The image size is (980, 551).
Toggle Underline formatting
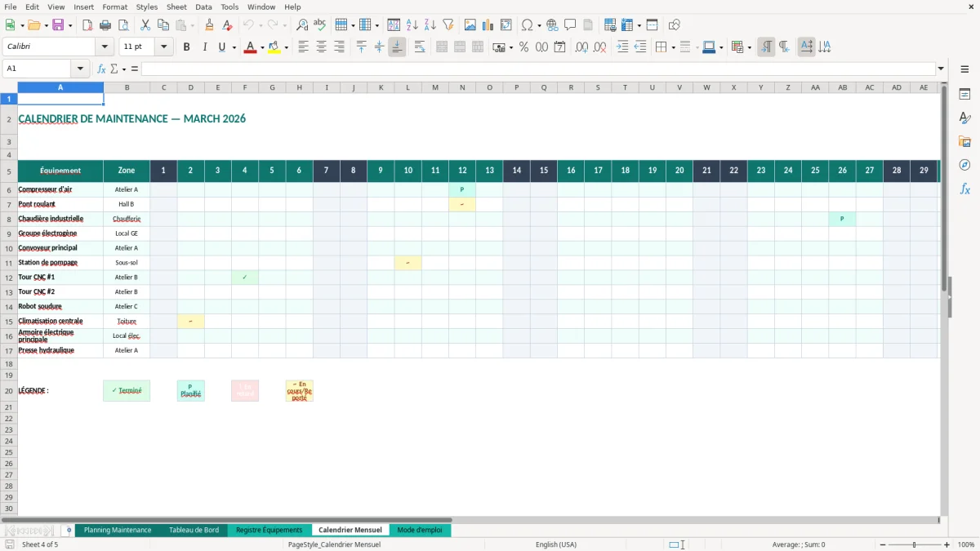click(220, 47)
